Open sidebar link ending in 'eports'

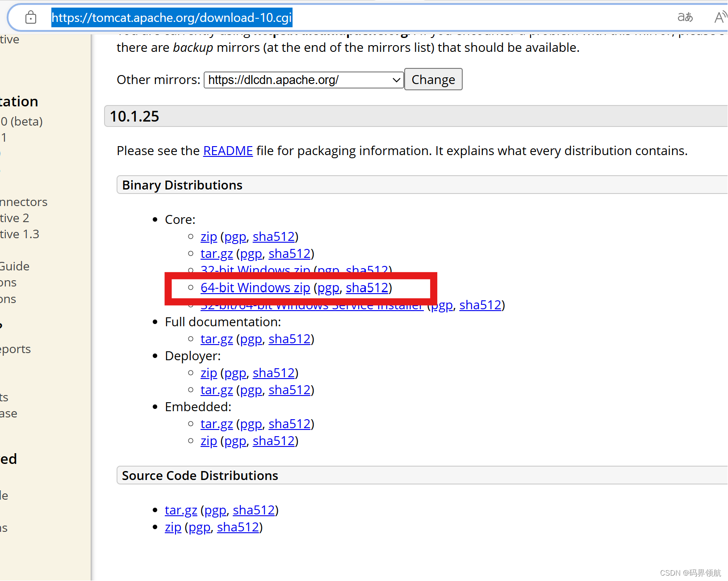[x=16, y=349]
